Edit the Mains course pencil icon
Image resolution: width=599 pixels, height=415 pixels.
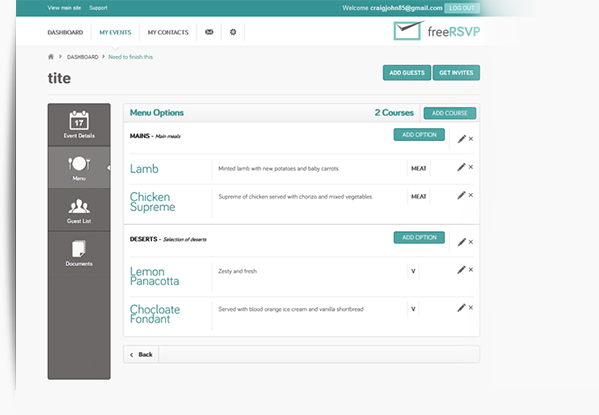tap(462, 139)
